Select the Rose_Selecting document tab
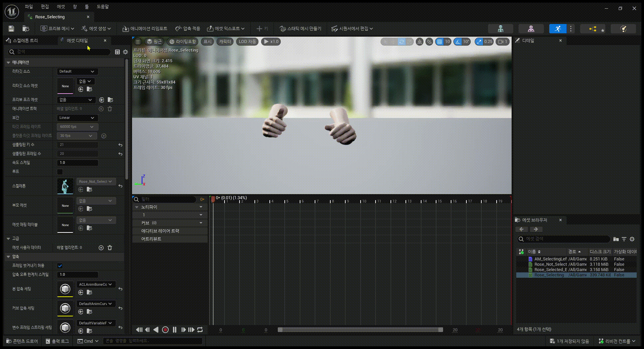The height and width of the screenshot is (349, 644). point(50,17)
